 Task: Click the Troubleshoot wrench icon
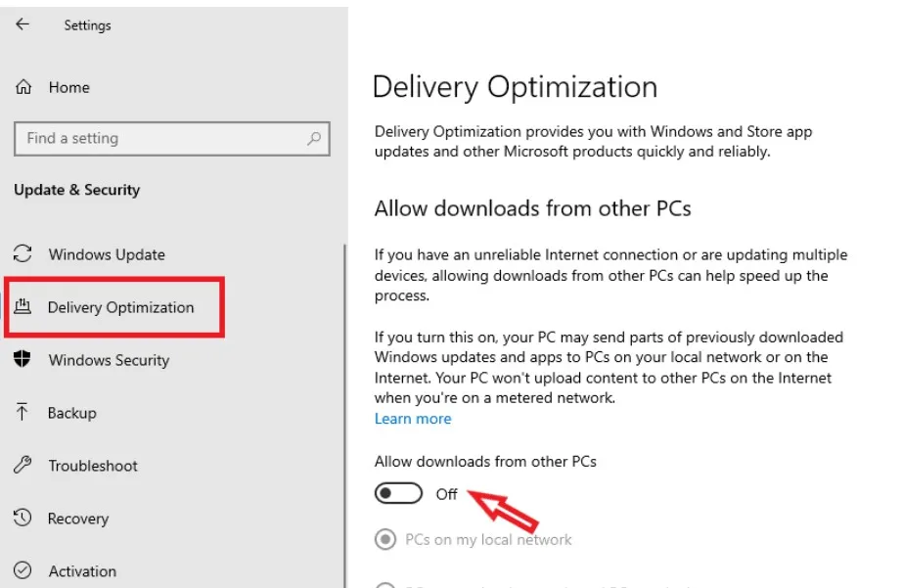[23, 466]
